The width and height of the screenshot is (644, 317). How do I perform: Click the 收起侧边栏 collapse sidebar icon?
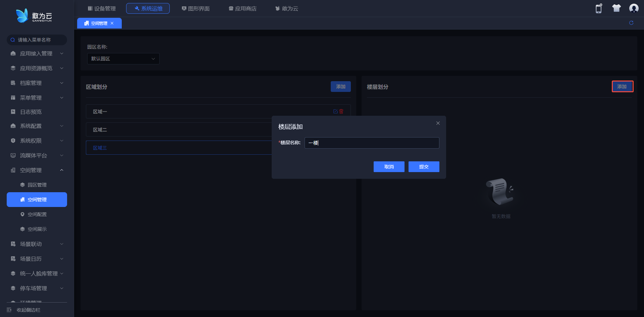point(9,310)
